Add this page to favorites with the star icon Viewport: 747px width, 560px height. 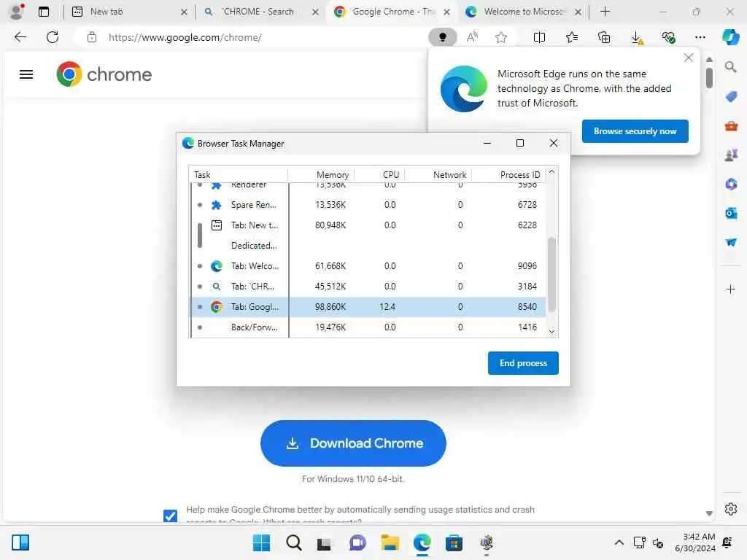pyautogui.click(x=500, y=37)
